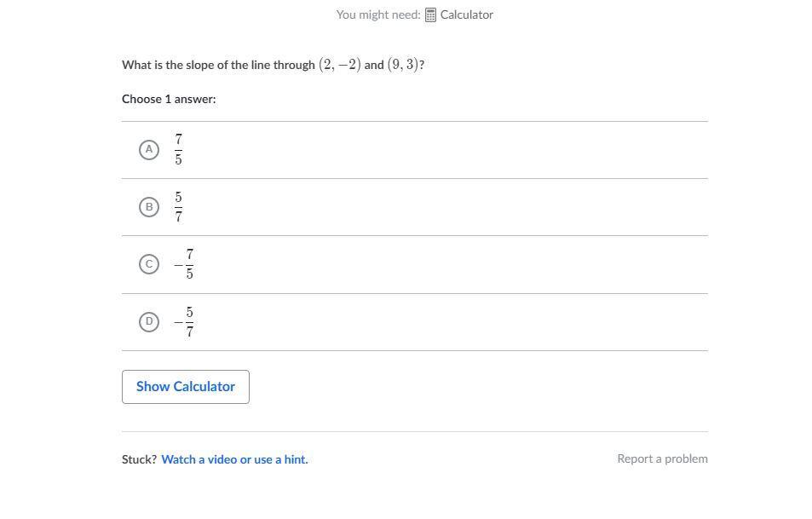Click the calculator icon at top
Viewport: 812px width, 519px height.
pos(430,14)
